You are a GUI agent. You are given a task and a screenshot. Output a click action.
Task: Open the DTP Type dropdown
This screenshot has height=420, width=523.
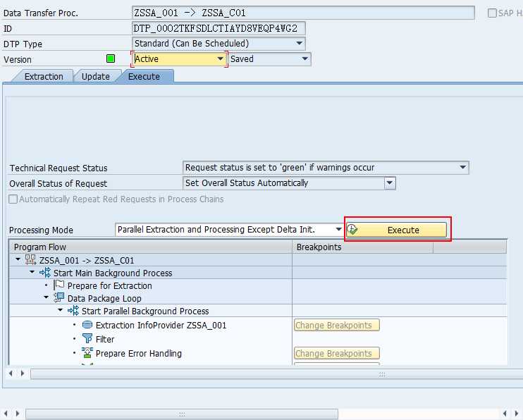pyautogui.click(x=299, y=43)
